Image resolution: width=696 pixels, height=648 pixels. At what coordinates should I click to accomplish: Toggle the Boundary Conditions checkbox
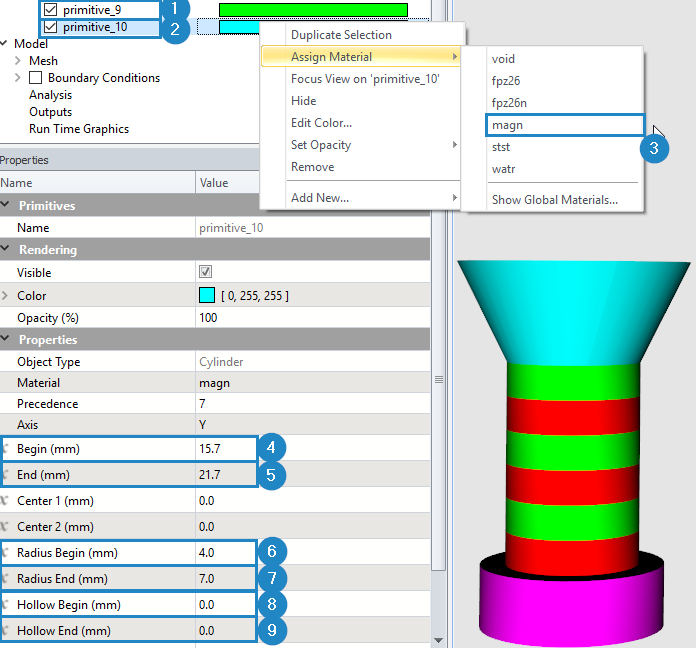(36, 78)
